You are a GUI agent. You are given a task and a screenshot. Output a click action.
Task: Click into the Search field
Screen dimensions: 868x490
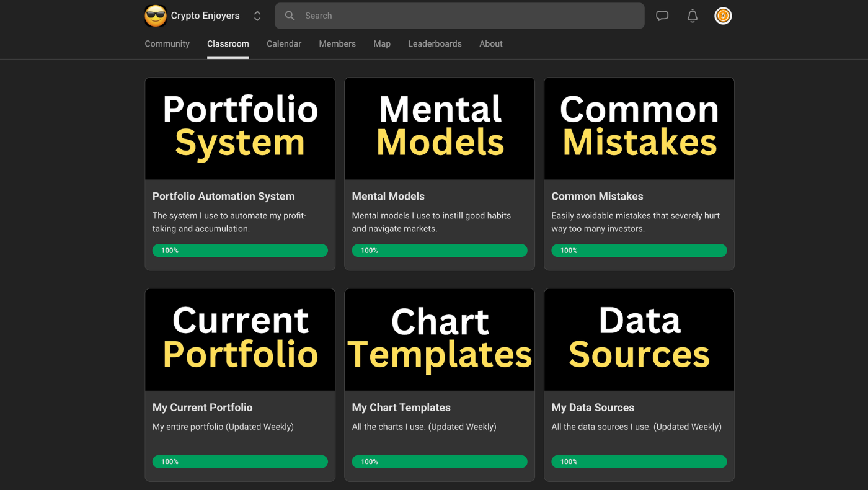coord(459,16)
